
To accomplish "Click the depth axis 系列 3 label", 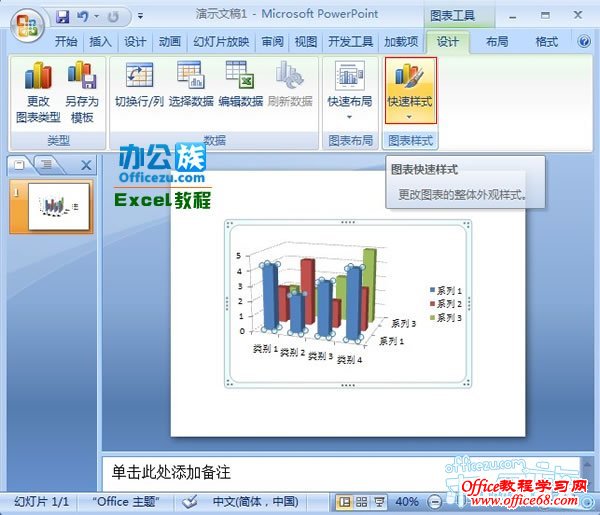I will click(x=403, y=324).
